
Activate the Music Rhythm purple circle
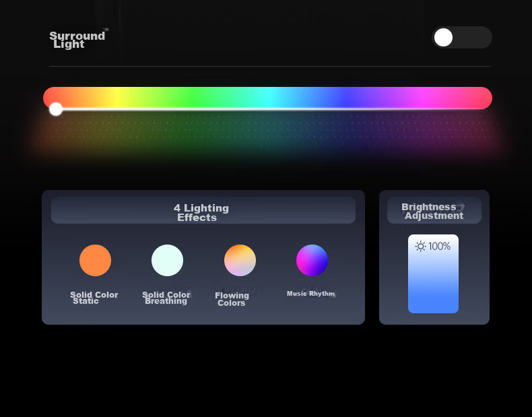click(x=312, y=260)
